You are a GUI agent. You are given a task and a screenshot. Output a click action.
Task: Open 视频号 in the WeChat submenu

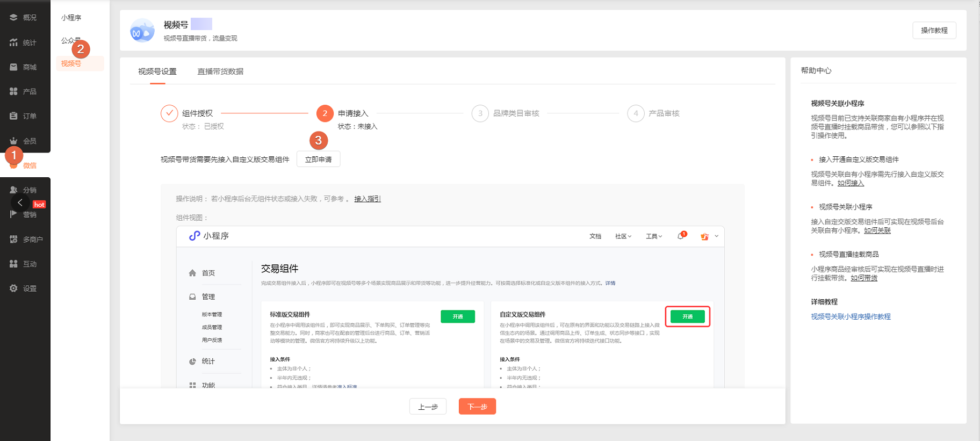pos(71,63)
